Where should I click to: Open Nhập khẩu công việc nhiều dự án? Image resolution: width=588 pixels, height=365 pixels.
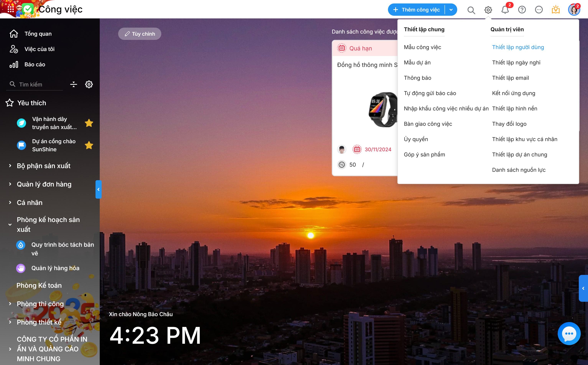pyautogui.click(x=446, y=109)
